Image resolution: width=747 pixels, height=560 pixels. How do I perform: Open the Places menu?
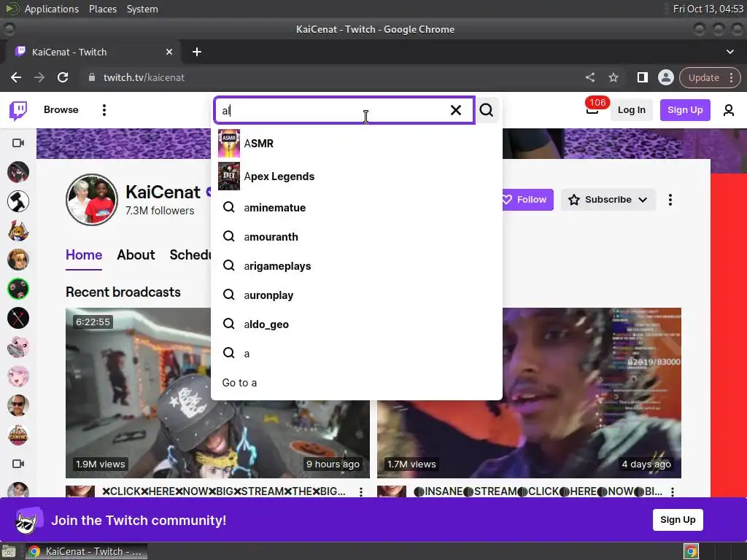point(103,9)
